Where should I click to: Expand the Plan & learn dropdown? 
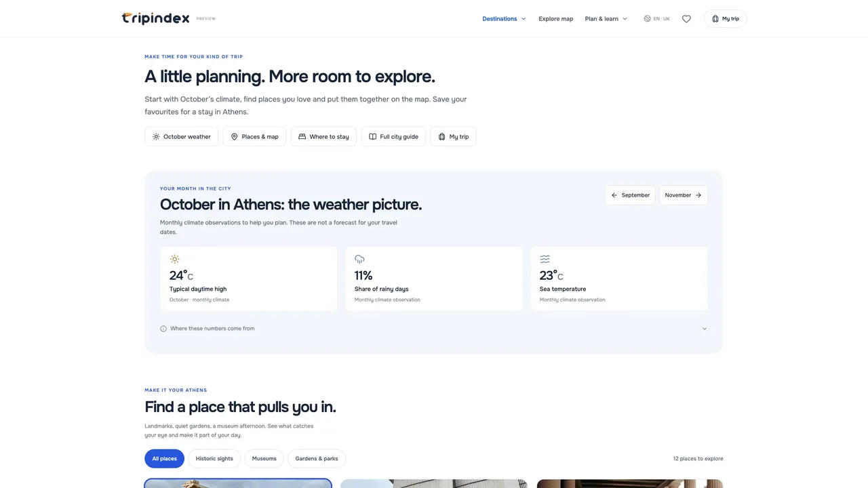[x=606, y=19]
